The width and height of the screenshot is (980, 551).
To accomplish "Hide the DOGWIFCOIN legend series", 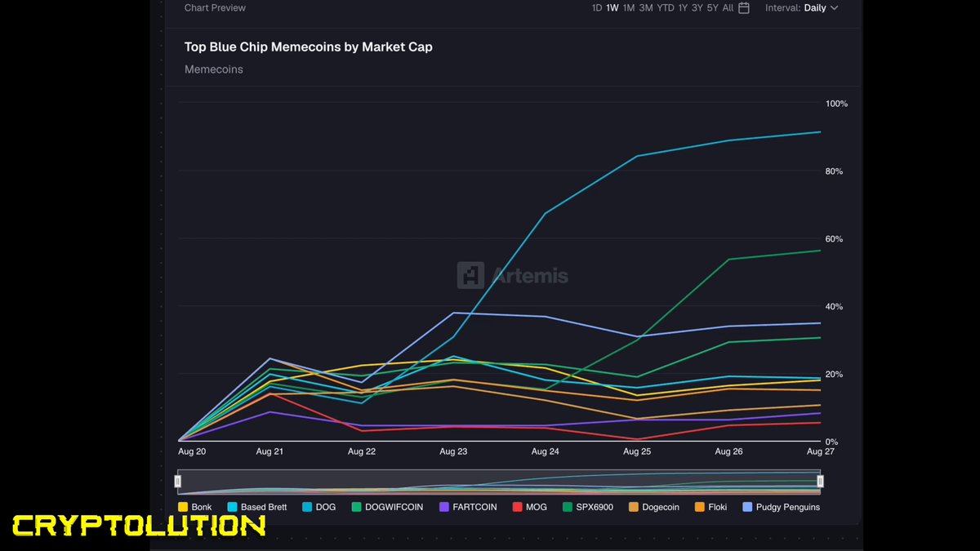I will tap(388, 507).
